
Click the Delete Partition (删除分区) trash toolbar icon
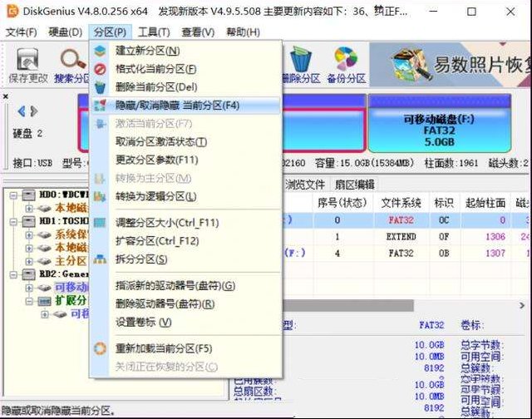pos(301,66)
